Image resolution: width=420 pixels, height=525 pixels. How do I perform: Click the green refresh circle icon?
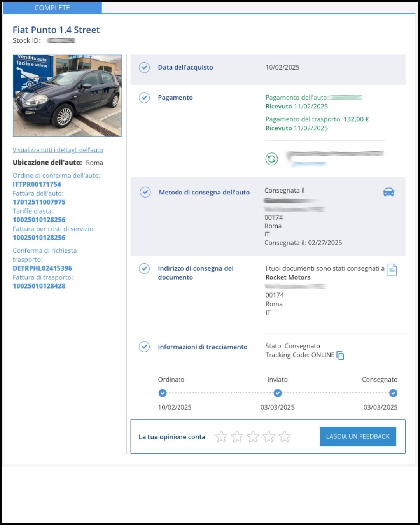[271, 159]
